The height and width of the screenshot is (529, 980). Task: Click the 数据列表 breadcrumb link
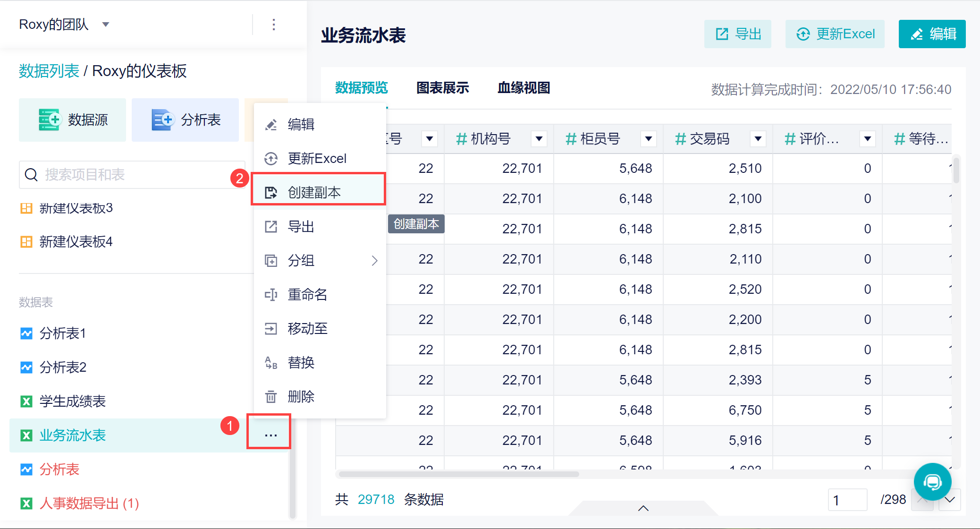(x=49, y=71)
